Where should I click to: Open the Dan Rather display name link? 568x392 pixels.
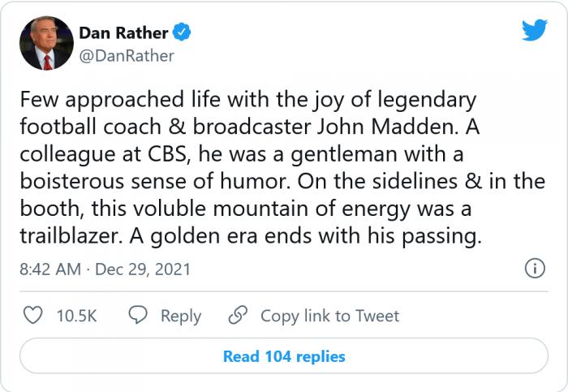coord(123,32)
